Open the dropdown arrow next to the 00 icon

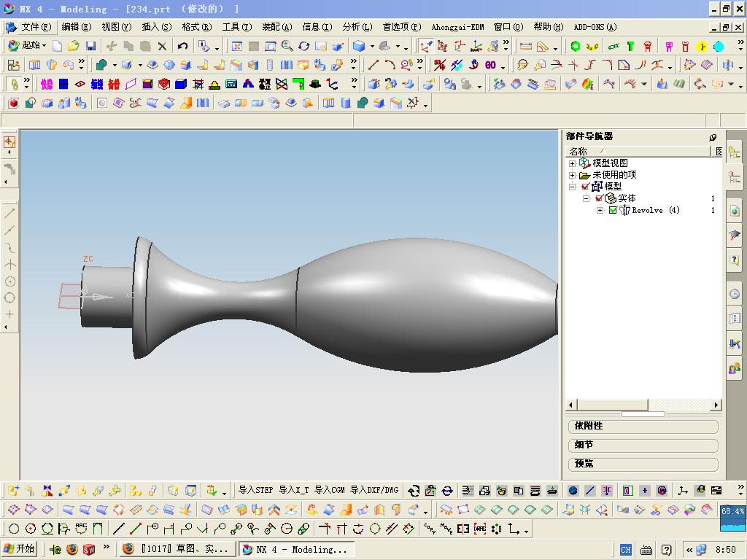503,66
